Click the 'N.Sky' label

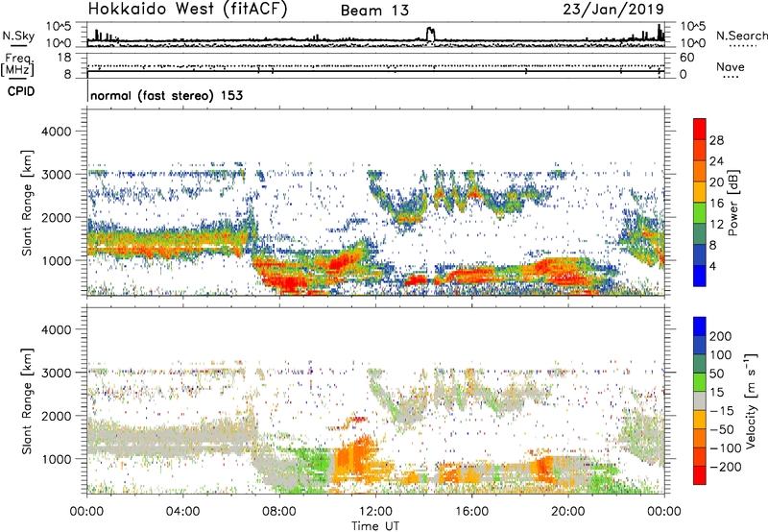click(x=18, y=36)
